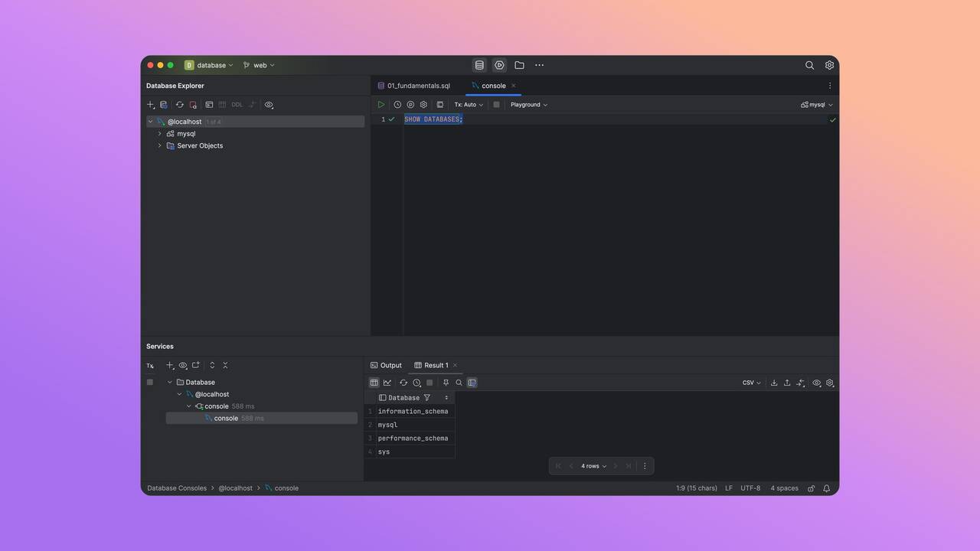Pin the result tab
The image size is (980, 551).
(x=446, y=383)
